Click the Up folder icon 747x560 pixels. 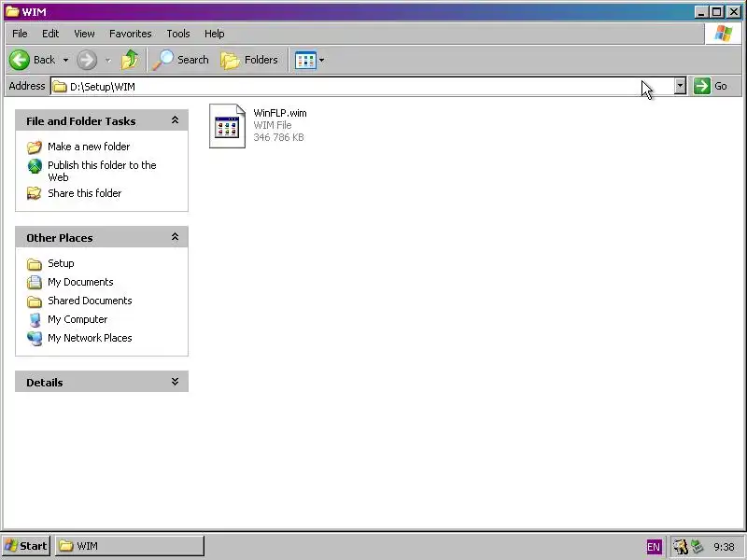coord(130,60)
